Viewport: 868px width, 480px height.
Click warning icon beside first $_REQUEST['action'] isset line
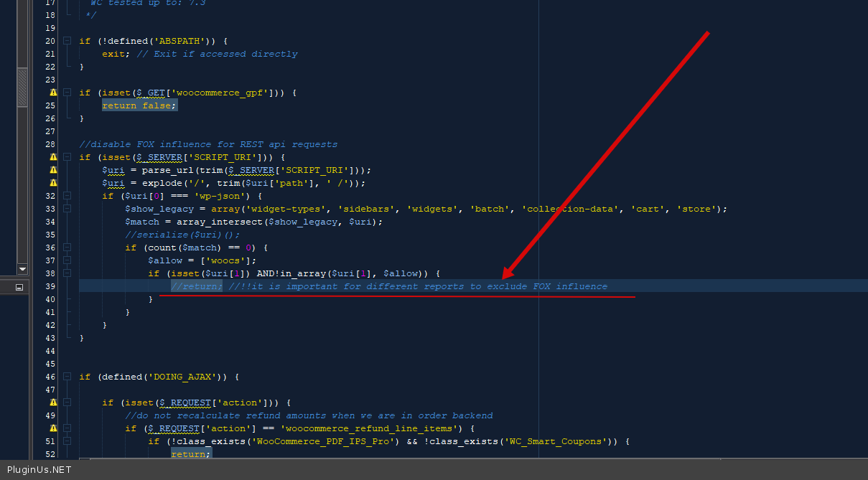53,403
